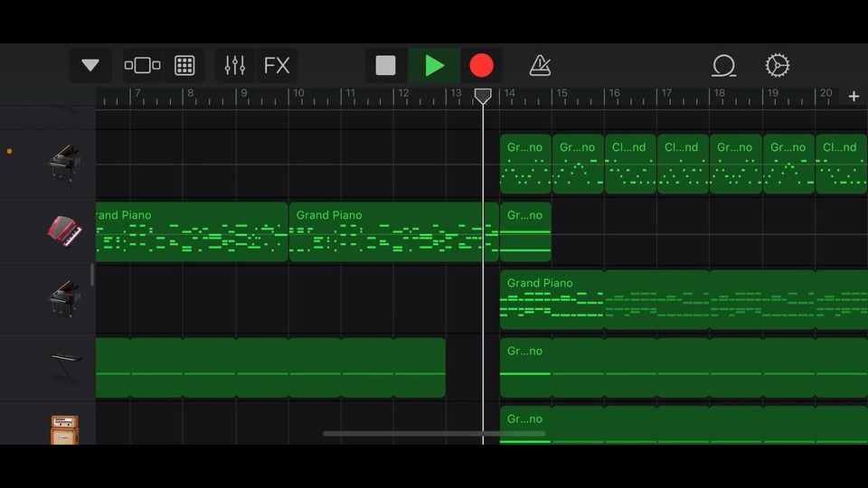Select the first Gr...no region at bar 14 on top track
The image size is (868, 488).
click(x=525, y=164)
